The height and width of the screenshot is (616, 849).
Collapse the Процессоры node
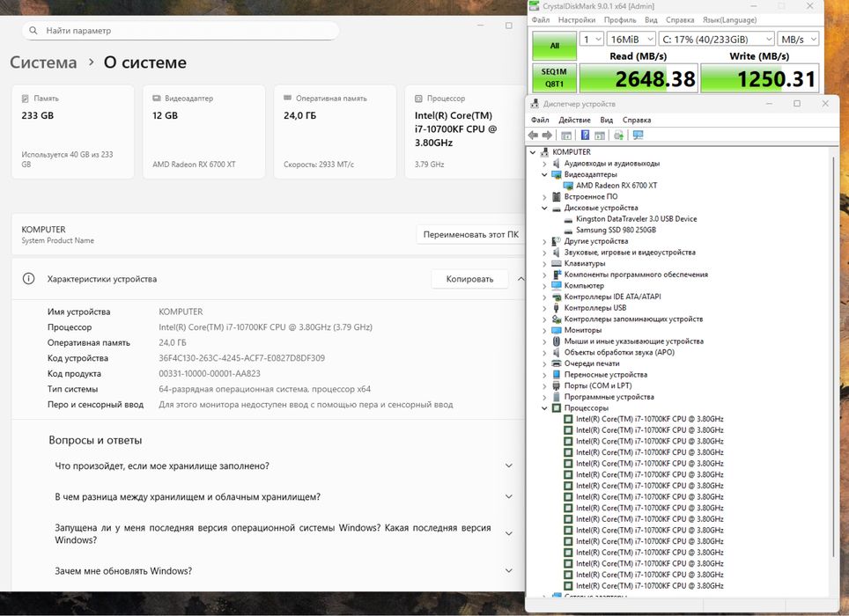coord(544,407)
